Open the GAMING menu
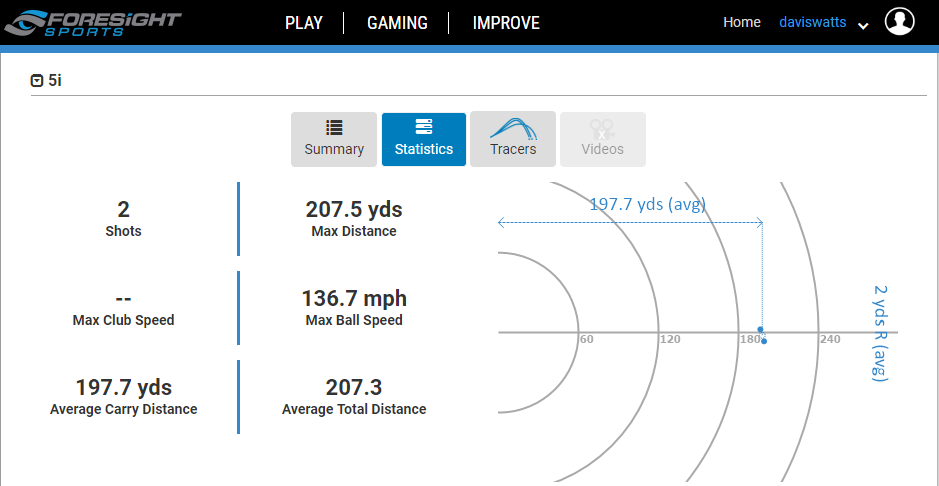The image size is (939, 486). click(x=397, y=23)
